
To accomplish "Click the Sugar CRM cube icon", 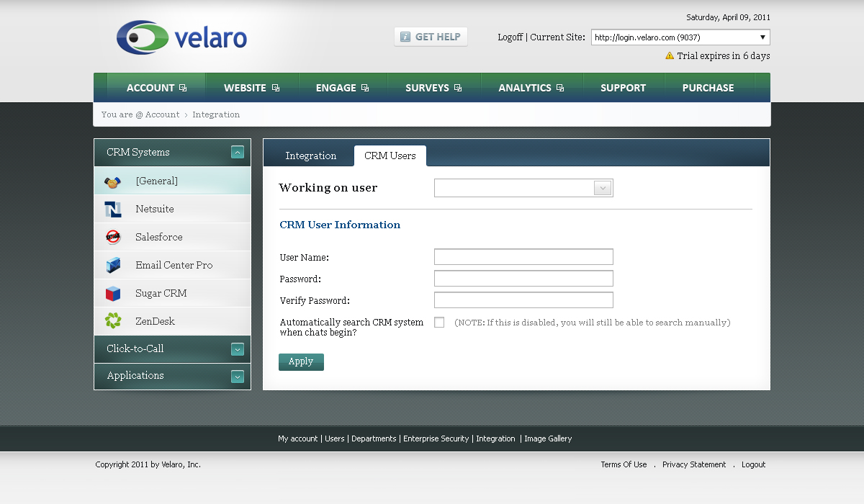I will (113, 294).
